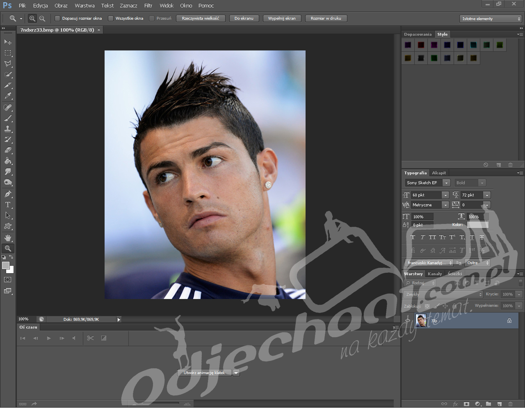This screenshot has width=525, height=420.
Task: Toggle faux italic text style
Action: click(422, 237)
